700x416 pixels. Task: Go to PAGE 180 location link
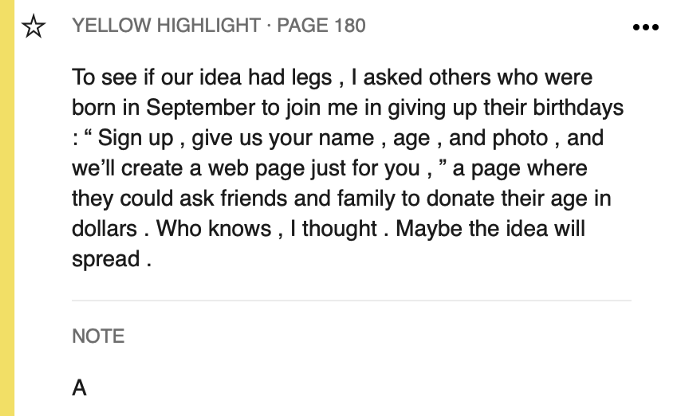click(321, 25)
